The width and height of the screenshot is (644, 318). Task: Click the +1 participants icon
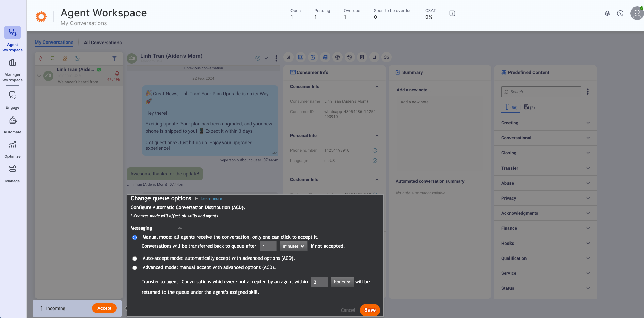(267, 58)
